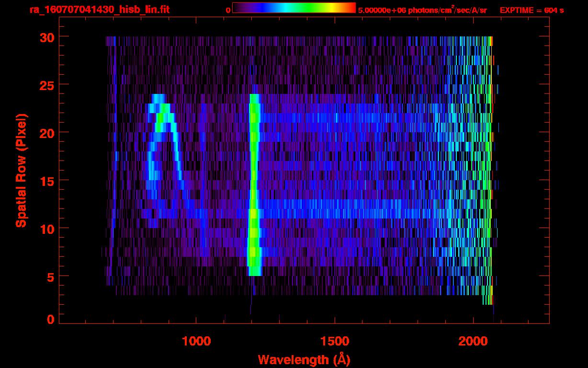This screenshot has height=368, width=588.
Task: Click the 1500 wavelength tick label
Action: (334, 341)
